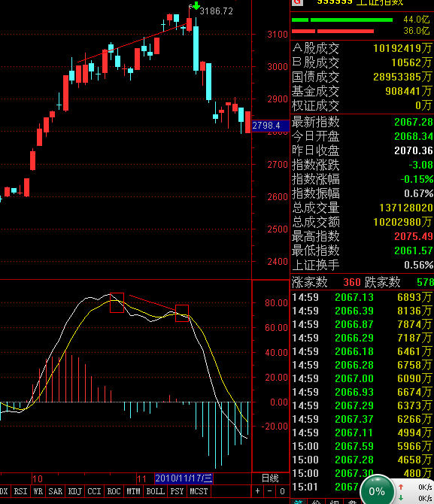Click the 15:00 tick row with 4658万
This screenshot has height=504, width=434.
click(x=362, y=460)
